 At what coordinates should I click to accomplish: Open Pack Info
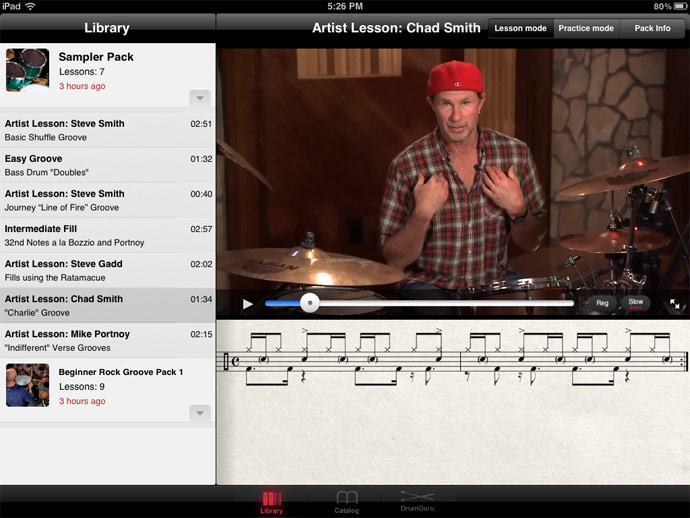tap(652, 28)
